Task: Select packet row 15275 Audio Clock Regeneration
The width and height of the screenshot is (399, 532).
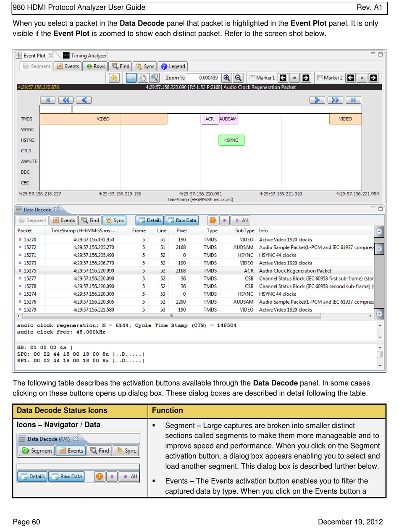Action: point(194,271)
